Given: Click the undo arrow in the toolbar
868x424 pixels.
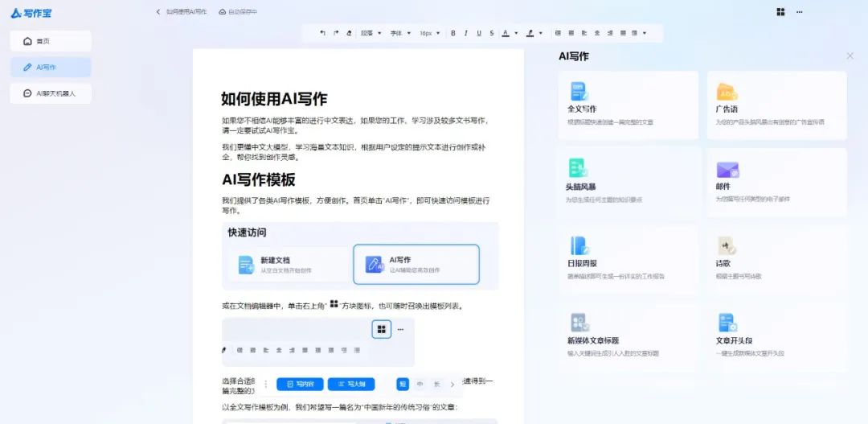Looking at the screenshot, I should click(x=323, y=33).
